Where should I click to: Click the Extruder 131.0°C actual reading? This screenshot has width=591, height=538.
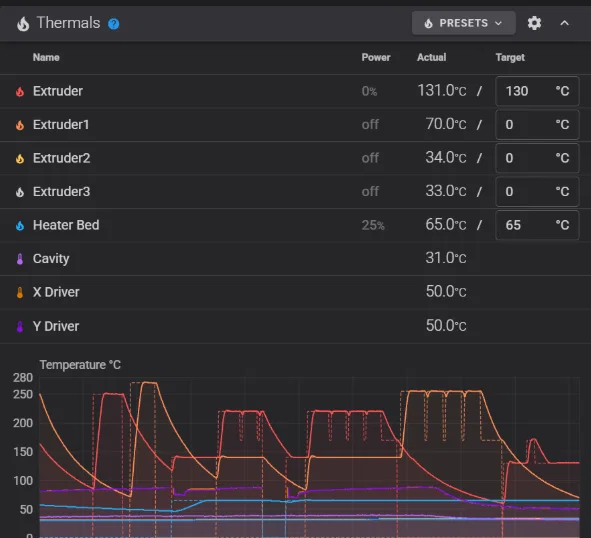442,90
